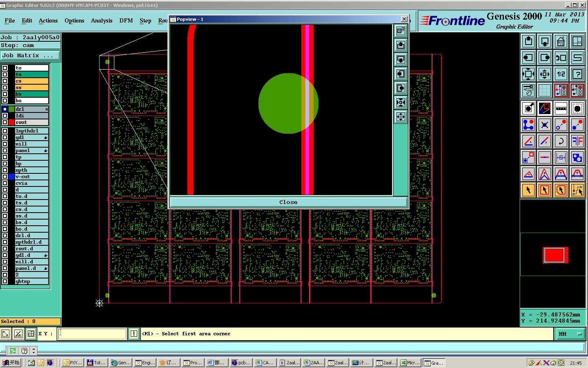Screen dimensions: 588x368
Task: Click the green color swatch of drl layer
Action: click(11, 109)
